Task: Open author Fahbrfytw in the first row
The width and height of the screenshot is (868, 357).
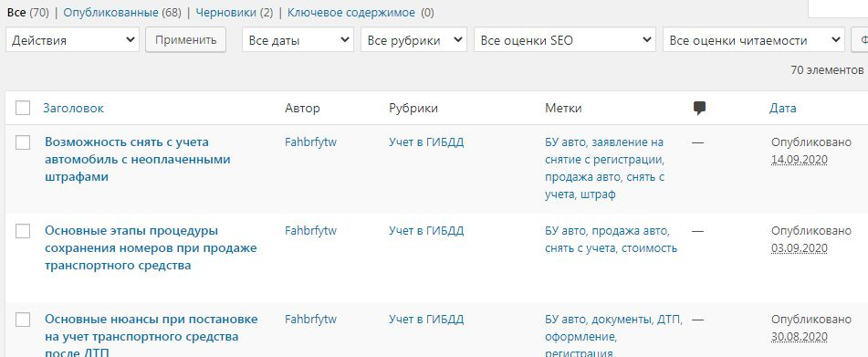Action: pos(310,142)
